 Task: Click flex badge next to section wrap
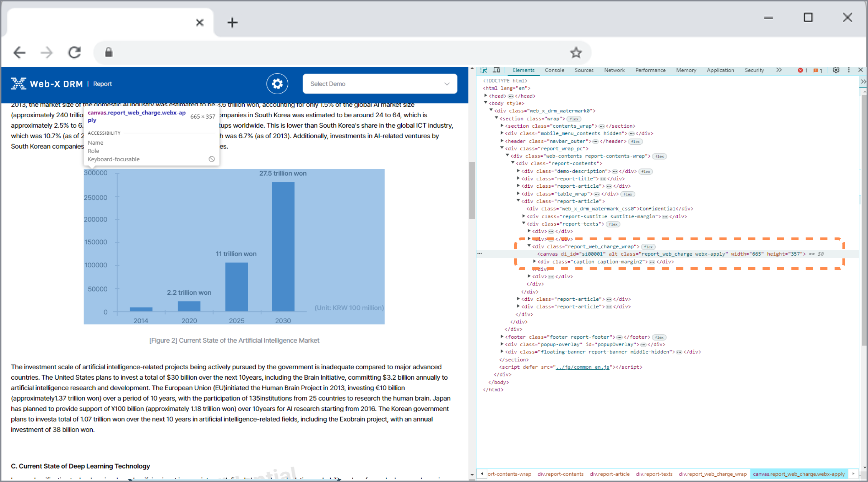click(x=574, y=119)
